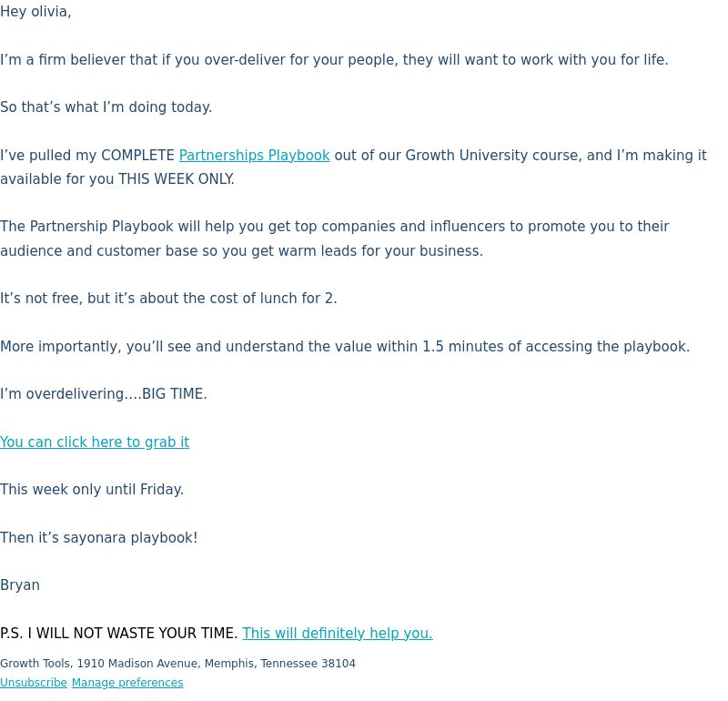Follow 'This will definitely help you' link
Screen dimensions: 728x701
tap(338, 634)
